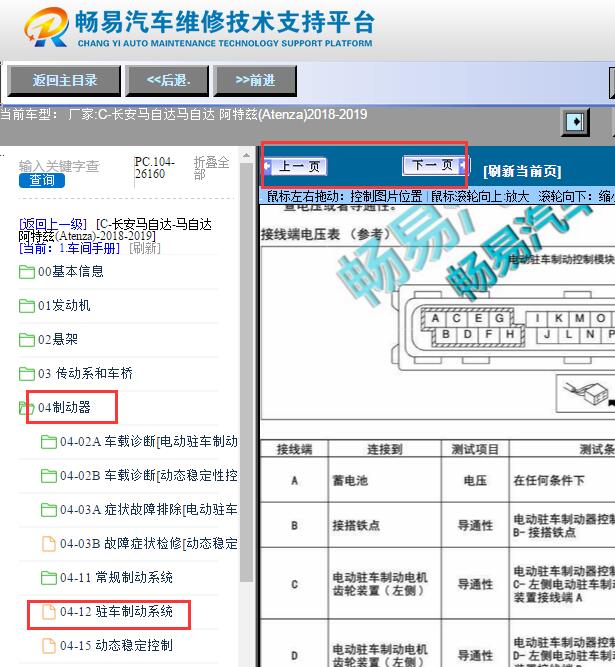The height and width of the screenshot is (667, 615).
Task: Click current vehicle model text line
Action: coord(184,114)
